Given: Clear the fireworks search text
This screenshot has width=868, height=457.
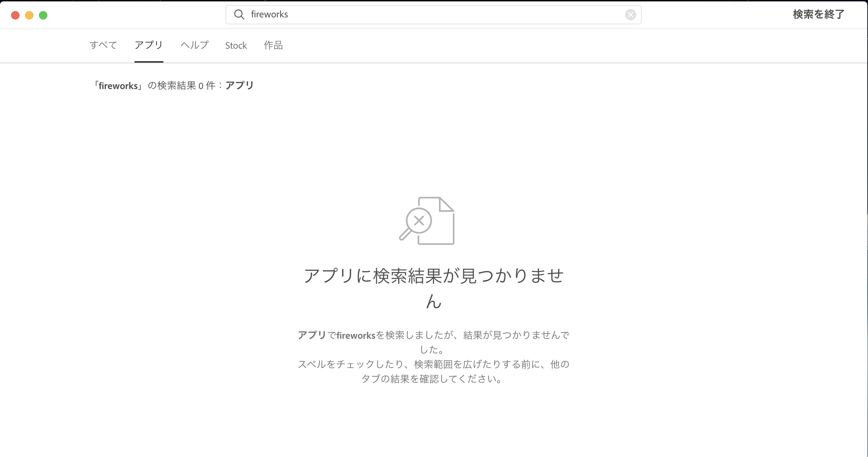Looking at the screenshot, I should pyautogui.click(x=630, y=15).
